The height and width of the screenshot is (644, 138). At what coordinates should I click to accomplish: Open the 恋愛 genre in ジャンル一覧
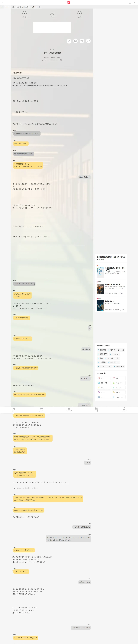pyautogui.click(x=118, y=378)
